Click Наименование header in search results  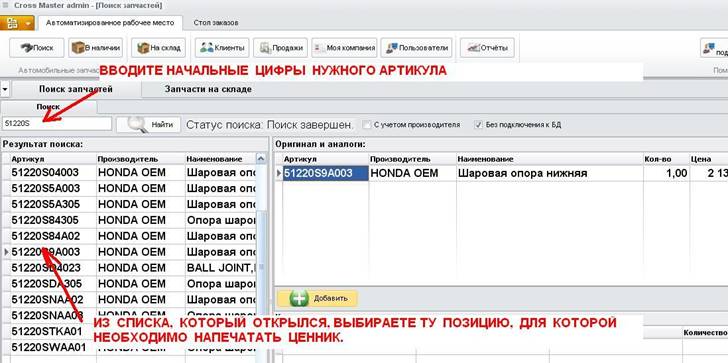pos(221,159)
